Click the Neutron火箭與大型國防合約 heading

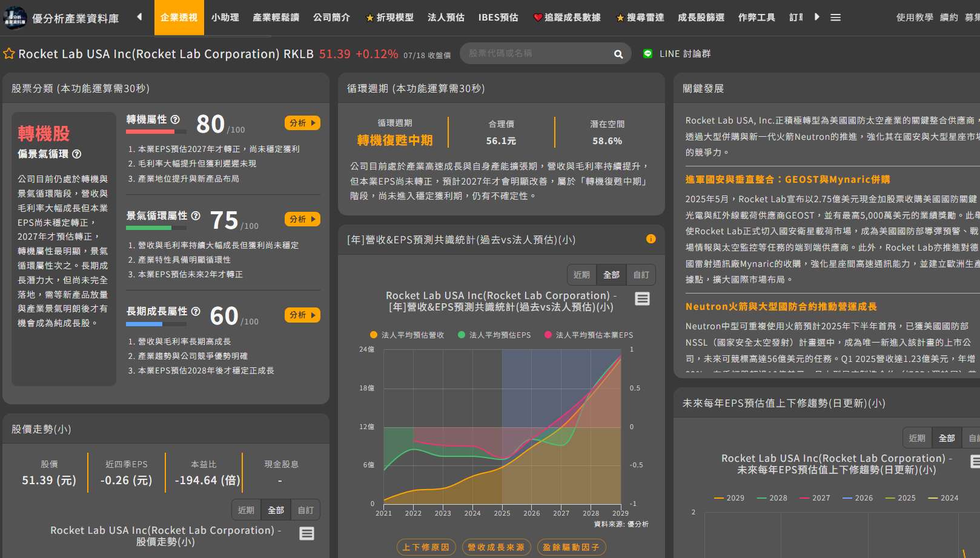click(781, 306)
